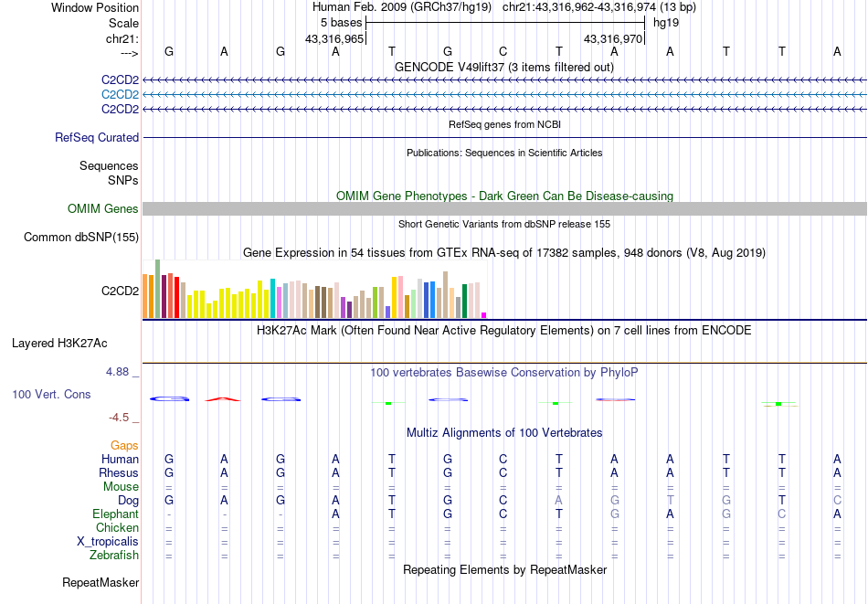The image size is (868, 604).
Task: Click the 5 bases scale bar label
Action: click(x=341, y=23)
